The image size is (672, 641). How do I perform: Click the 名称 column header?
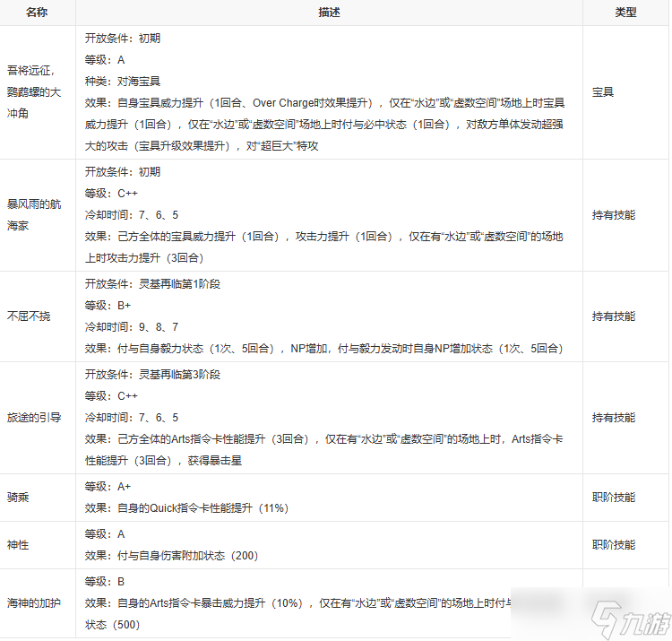(x=37, y=13)
